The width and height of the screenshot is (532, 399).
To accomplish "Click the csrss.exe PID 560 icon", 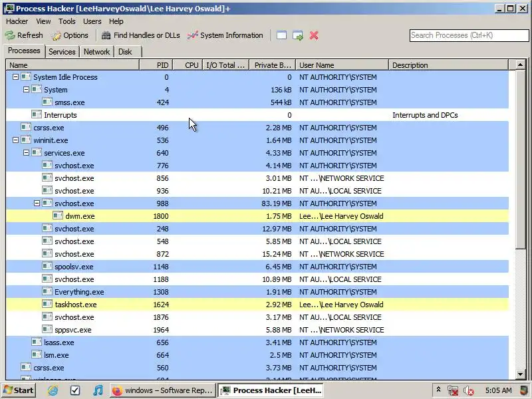I will (26, 368).
